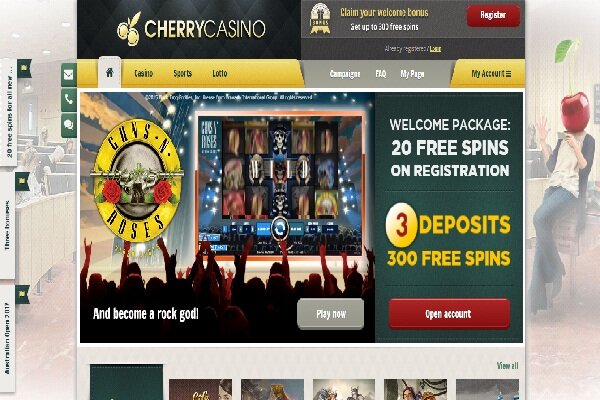Open the Australian Open 2017 side tab
Viewport: 600px width, 400px height.
[x=8, y=339]
